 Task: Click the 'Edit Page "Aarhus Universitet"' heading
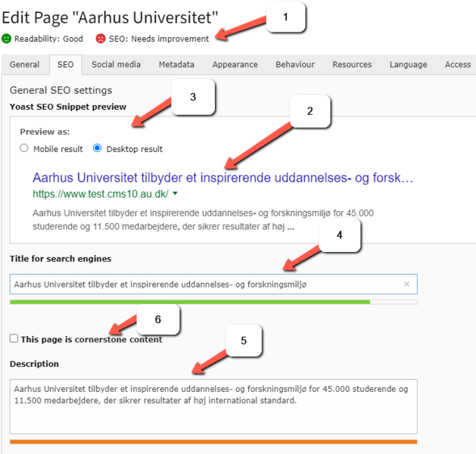[110, 17]
